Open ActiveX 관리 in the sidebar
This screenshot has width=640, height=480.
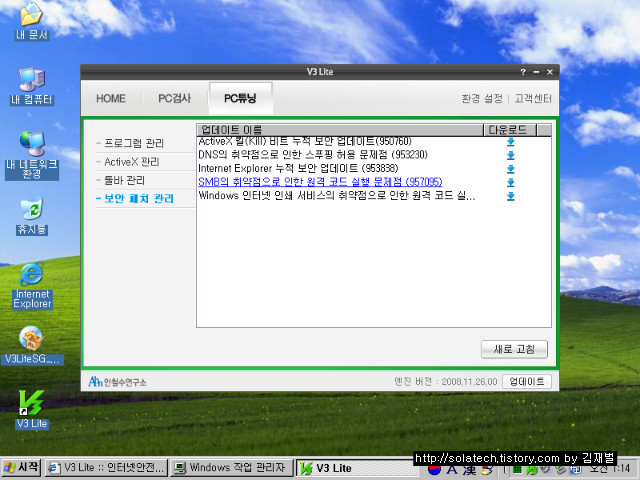tap(132, 162)
